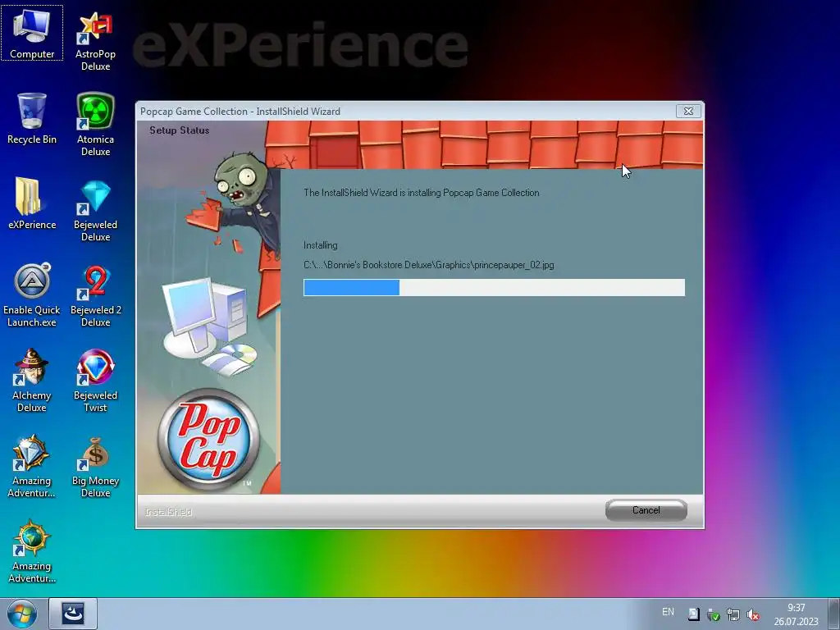Select the Bejeweled 2 Deluxe shortcut
Viewport: 840px width, 630px height.
95,295
